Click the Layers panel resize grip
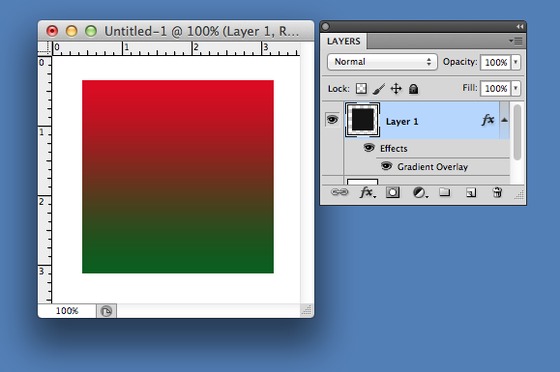The height and width of the screenshot is (372, 560). click(x=519, y=195)
